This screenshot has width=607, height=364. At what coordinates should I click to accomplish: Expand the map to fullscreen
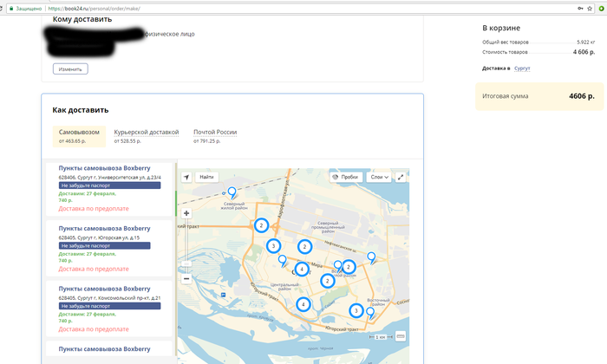point(401,177)
